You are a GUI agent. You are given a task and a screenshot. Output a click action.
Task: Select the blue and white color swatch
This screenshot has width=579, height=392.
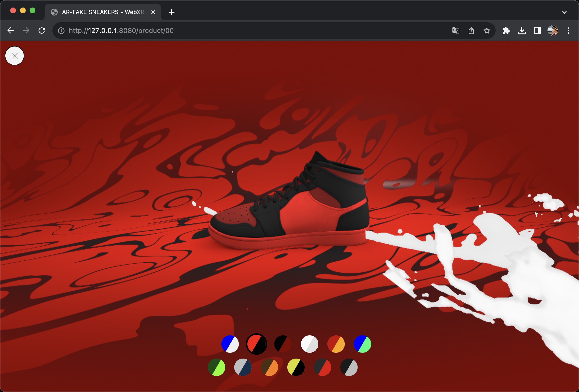tap(230, 344)
